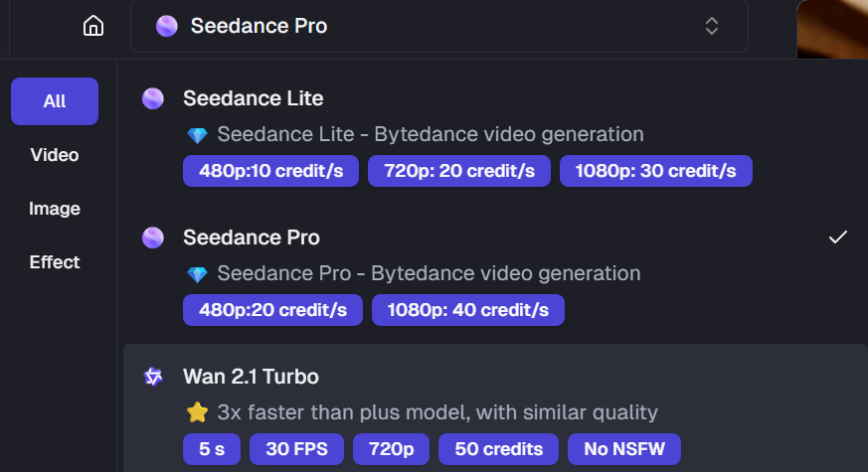Click the No NSFW badge
Screen dimensions: 868x472
pyautogui.click(x=623, y=449)
